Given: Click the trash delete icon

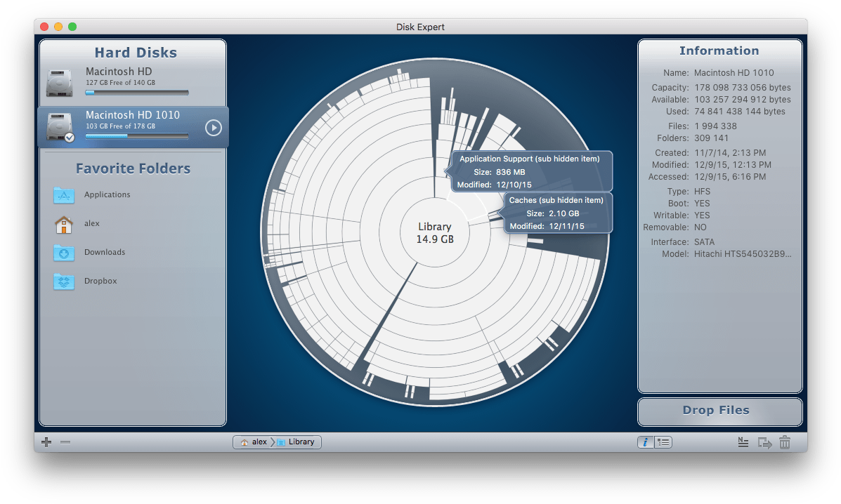Looking at the screenshot, I should (x=785, y=442).
